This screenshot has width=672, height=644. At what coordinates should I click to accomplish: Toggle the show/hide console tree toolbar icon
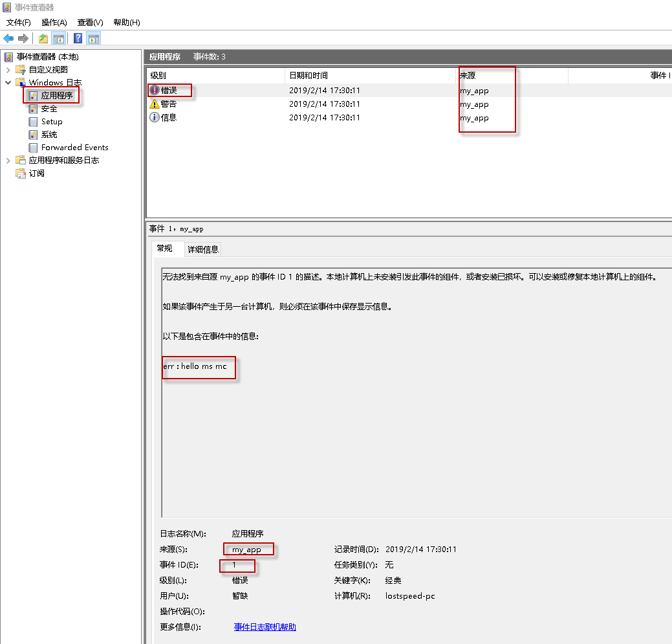click(x=59, y=39)
